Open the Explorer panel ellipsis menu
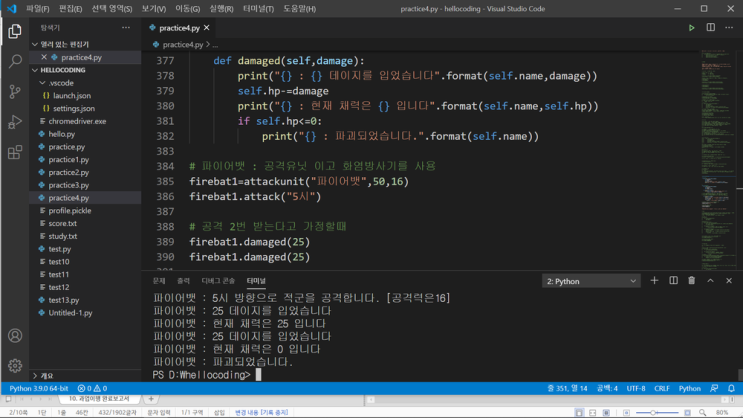743x418 pixels. pyautogui.click(x=126, y=27)
